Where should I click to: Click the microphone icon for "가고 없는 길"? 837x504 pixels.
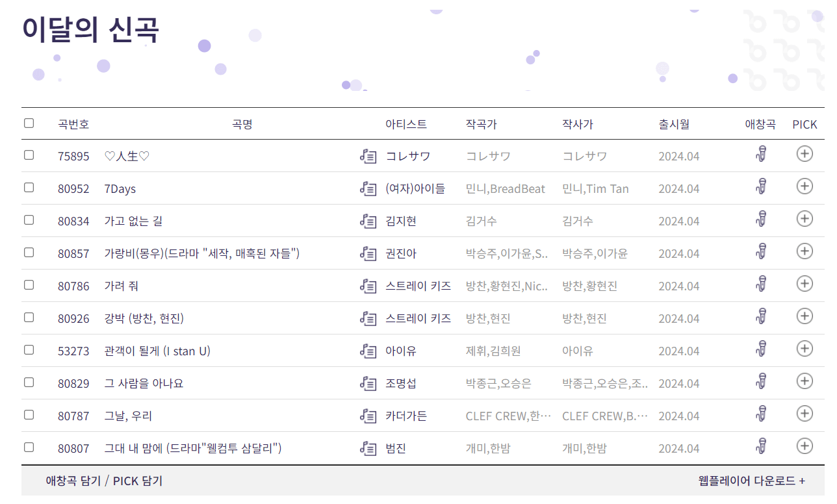click(761, 220)
